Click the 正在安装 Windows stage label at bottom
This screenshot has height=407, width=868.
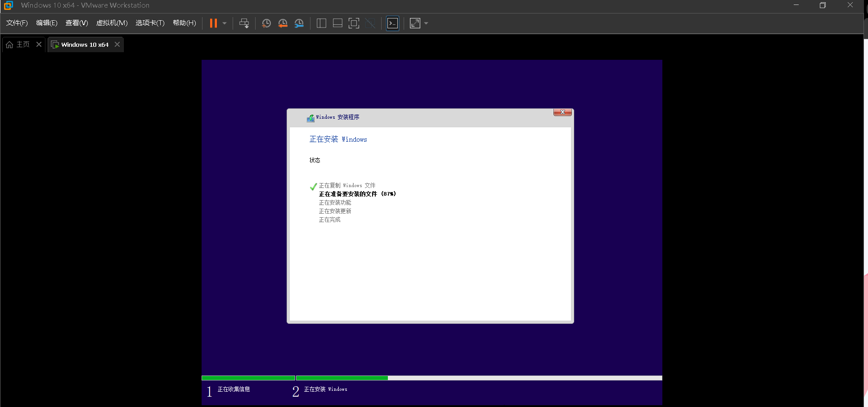[x=325, y=389]
